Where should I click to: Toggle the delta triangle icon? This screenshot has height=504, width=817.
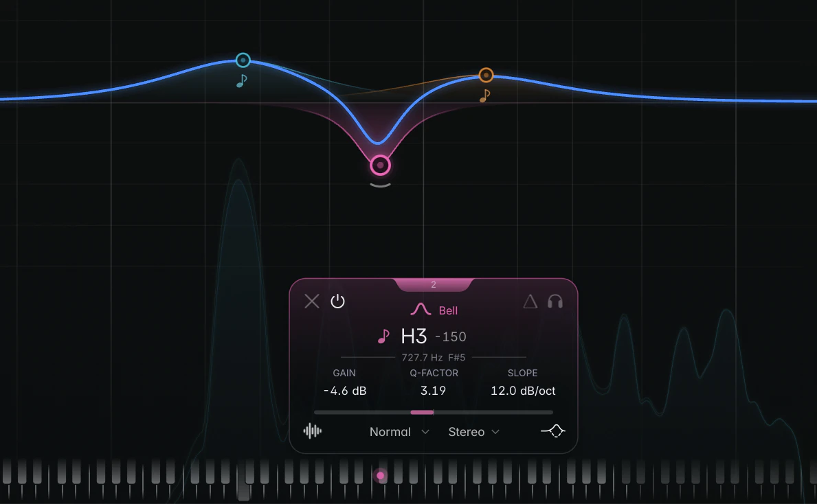[530, 301]
